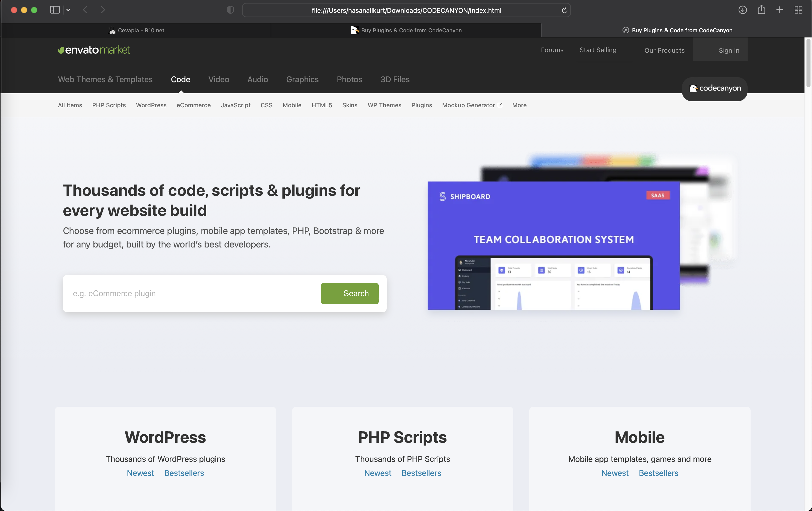Open the Our Products dropdown
The image size is (812, 511).
pos(664,50)
